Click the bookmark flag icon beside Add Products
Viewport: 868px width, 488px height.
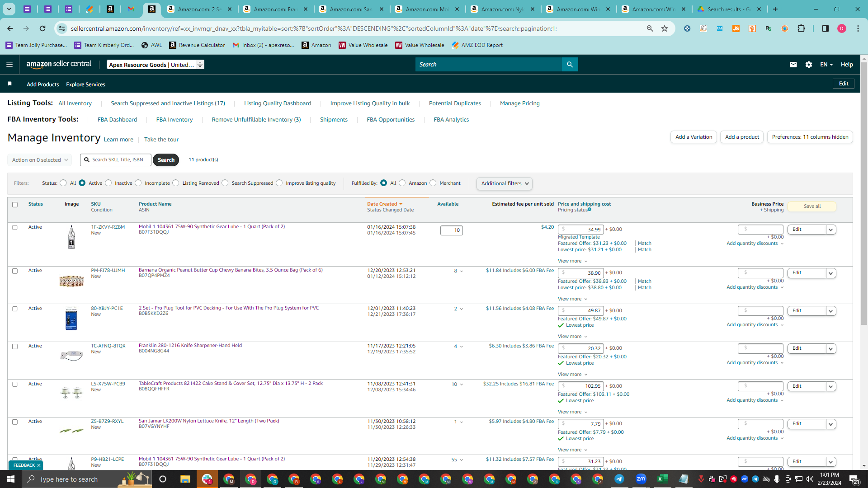pyautogui.click(x=10, y=84)
